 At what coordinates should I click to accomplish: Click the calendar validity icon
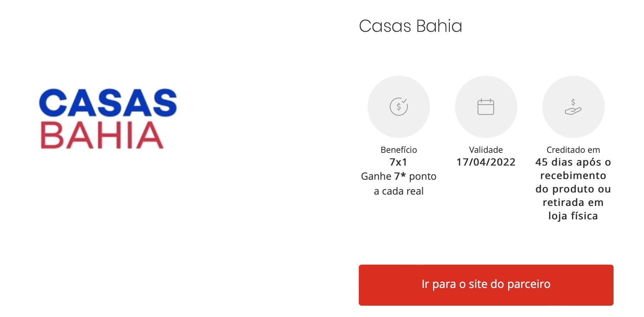(486, 106)
